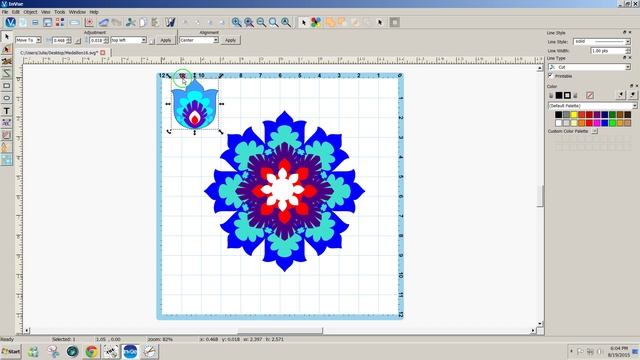Pick the purple palette swatch
Screen dimensions: 640x360
(x=597, y=115)
